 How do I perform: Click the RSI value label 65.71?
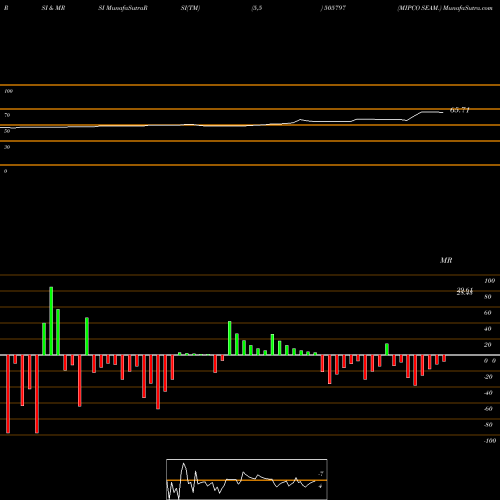[x=460, y=110]
